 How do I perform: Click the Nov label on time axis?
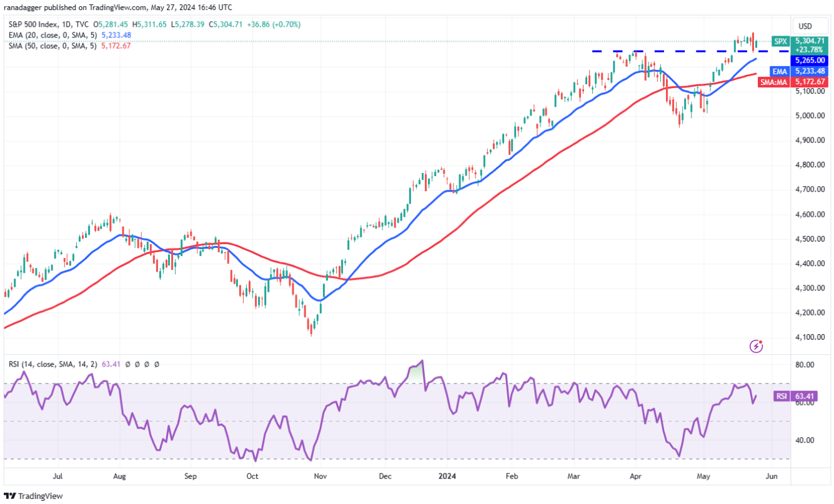(x=319, y=477)
